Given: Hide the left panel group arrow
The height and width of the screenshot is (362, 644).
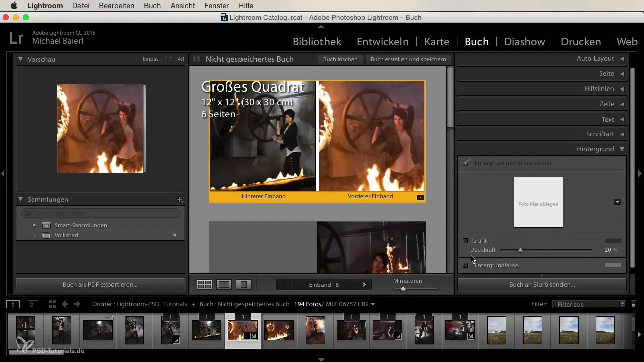Looking at the screenshot, I should coord(3,174).
